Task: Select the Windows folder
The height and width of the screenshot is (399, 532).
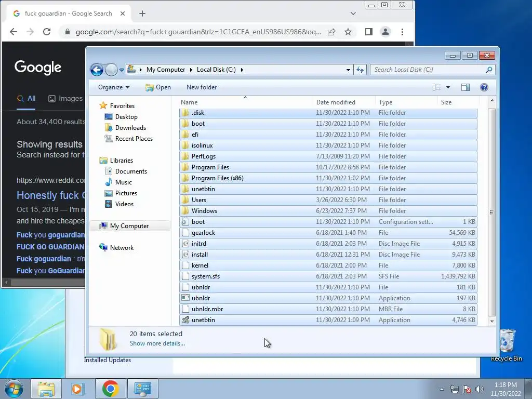Action: tap(328, 211)
